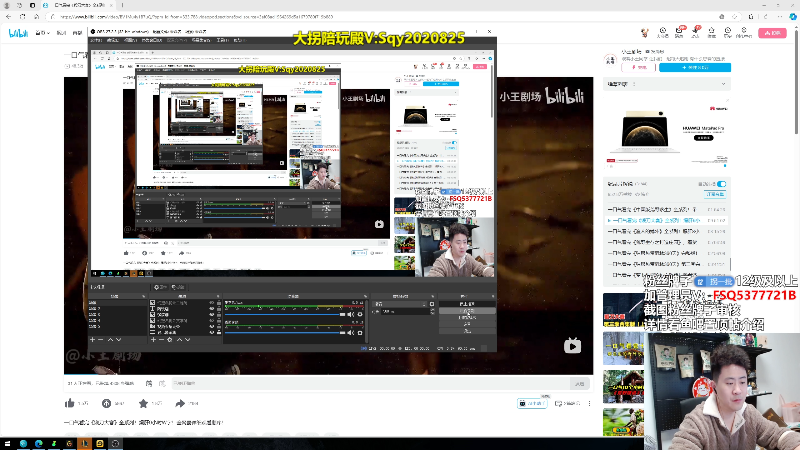
Task: Add a source with OBS sources plus
Action: [153, 339]
